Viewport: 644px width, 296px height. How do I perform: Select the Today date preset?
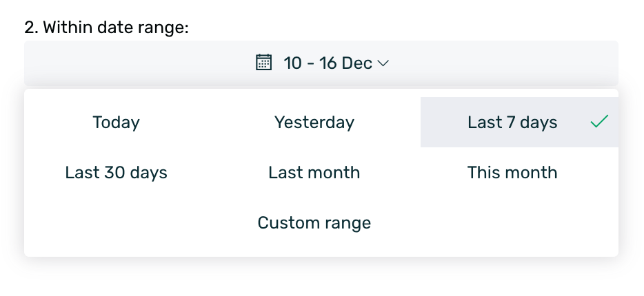(116, 123)
